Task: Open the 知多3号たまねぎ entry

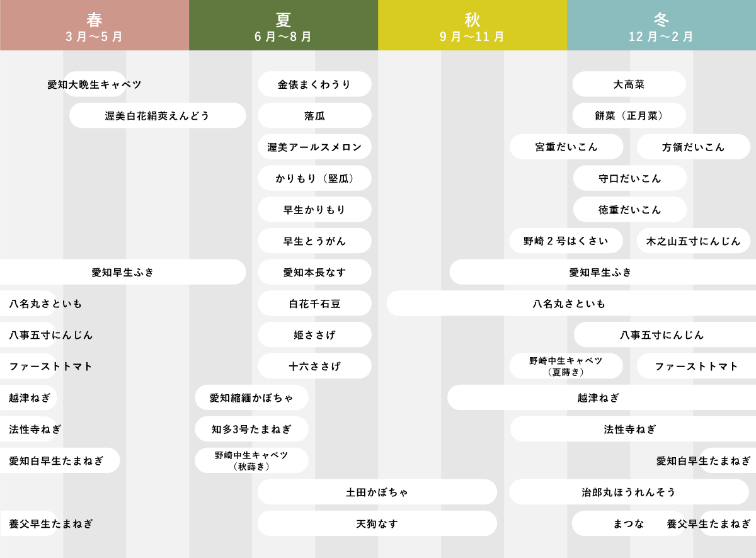Action: (x=251, y=429)
